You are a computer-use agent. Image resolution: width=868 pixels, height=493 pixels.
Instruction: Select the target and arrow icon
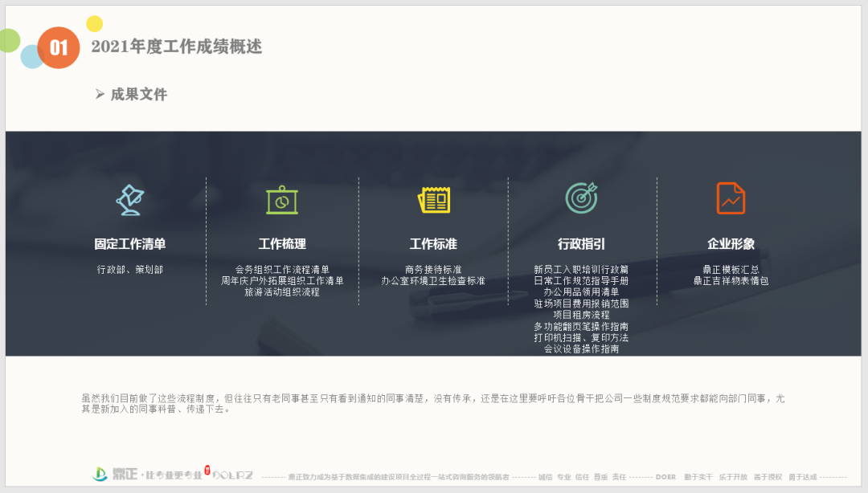coord(581,198)
